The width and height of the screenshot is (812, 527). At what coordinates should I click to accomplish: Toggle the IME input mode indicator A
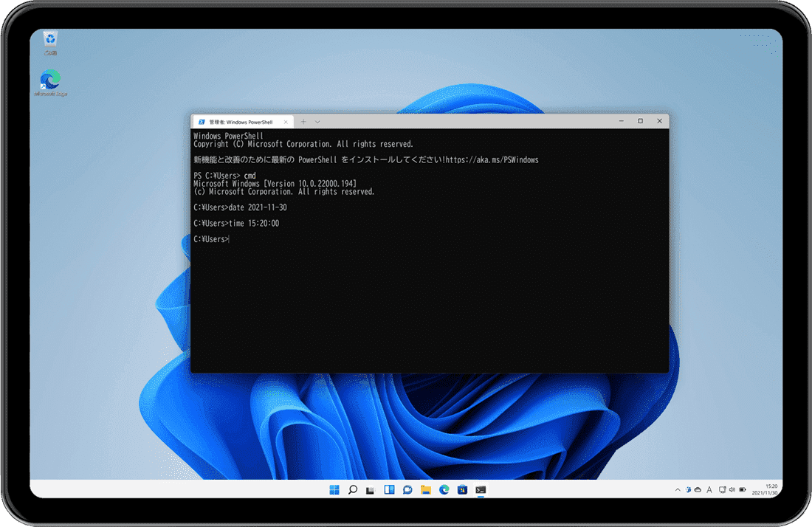point(709,490)
